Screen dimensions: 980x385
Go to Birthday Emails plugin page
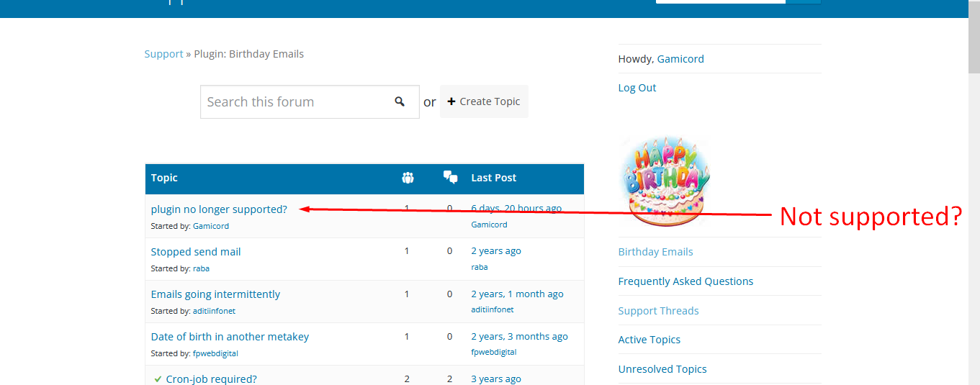[655, 252]
